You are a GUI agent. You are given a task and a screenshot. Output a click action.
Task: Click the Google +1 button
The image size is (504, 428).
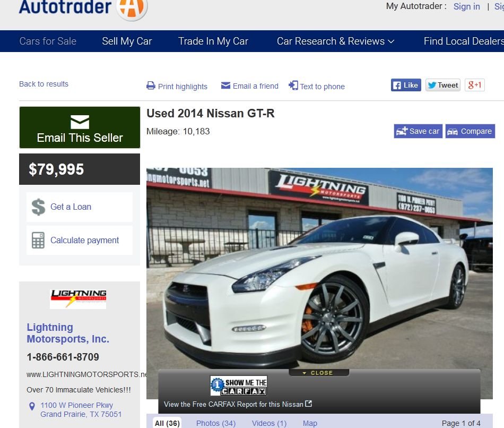pos(475,85)
